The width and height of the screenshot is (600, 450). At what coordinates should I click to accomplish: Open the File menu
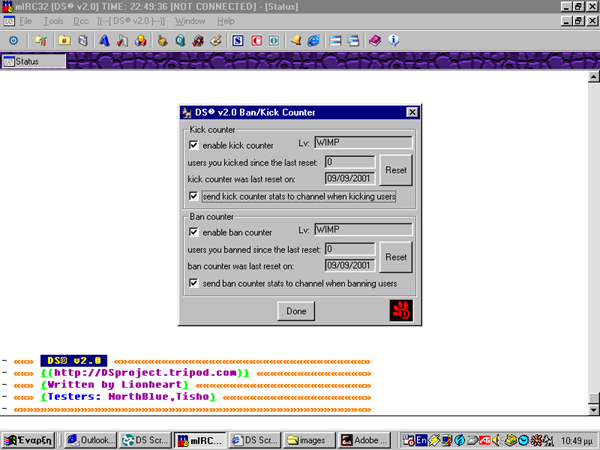25,21
